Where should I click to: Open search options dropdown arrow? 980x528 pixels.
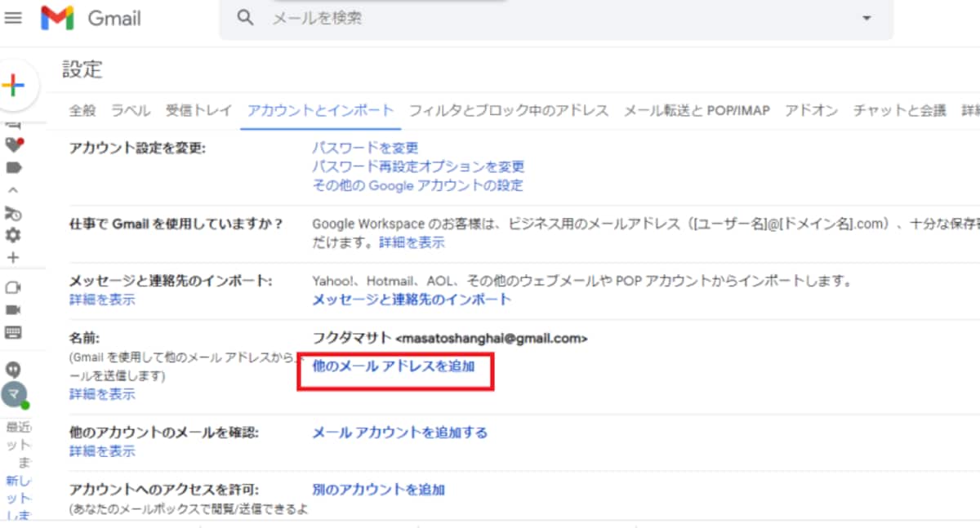(x=866, y=18)
